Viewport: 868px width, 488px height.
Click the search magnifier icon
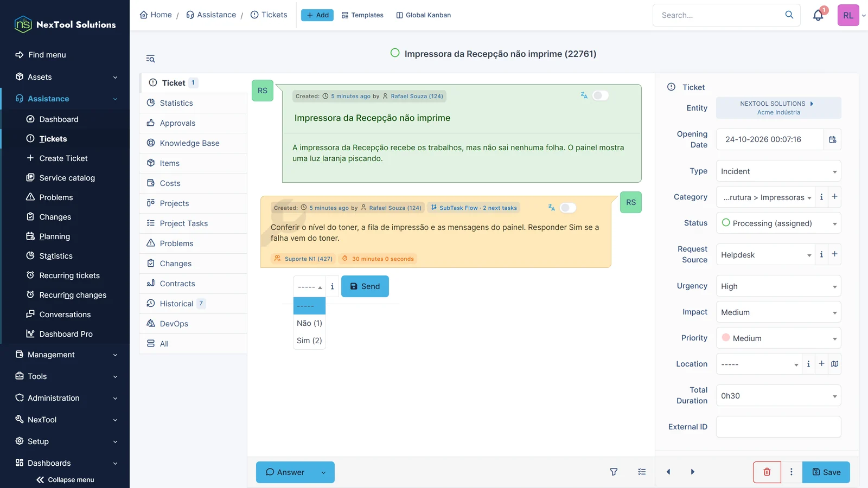click(x=789, y=15)
